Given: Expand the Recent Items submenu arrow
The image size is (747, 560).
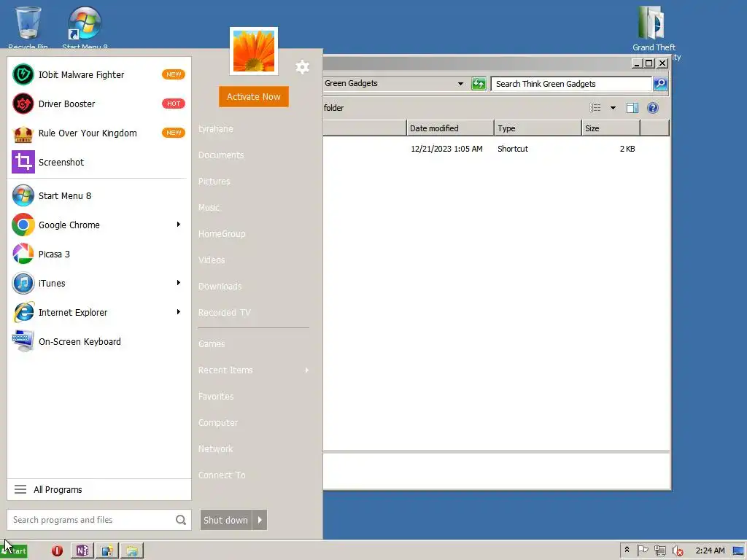Looking at the screenshot, I should click(x=307, y=370).
